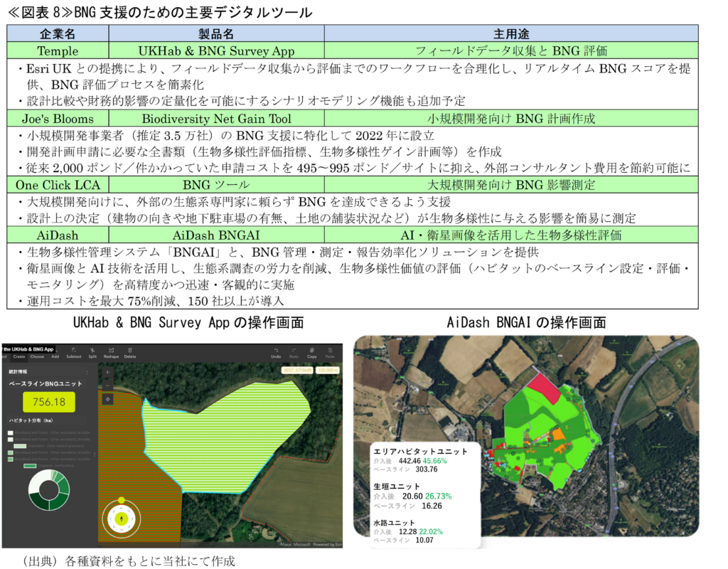The width and height of the screenshot is (728, 569).
Task: Click the 10.07 watercourse baseline value
Action: pyautogui.click(x=424, y=541)
